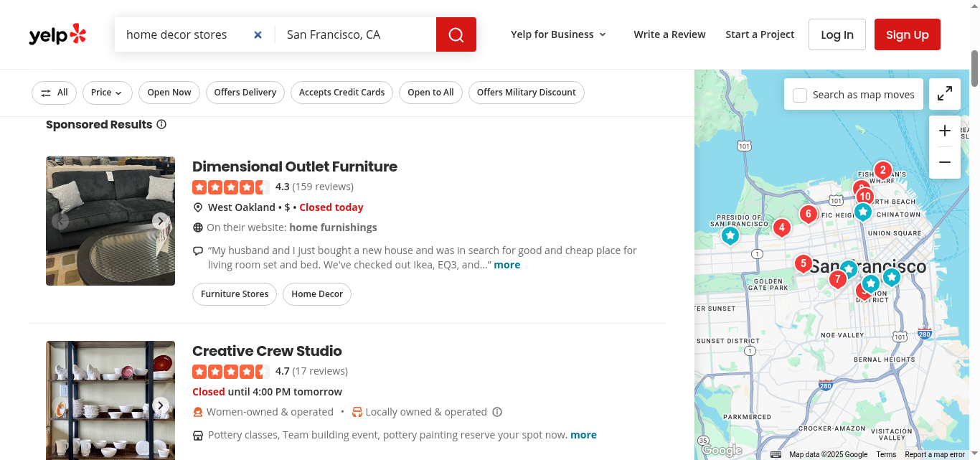
Task: Click the star marker near Chinatown
Action: tap(863, 212)
